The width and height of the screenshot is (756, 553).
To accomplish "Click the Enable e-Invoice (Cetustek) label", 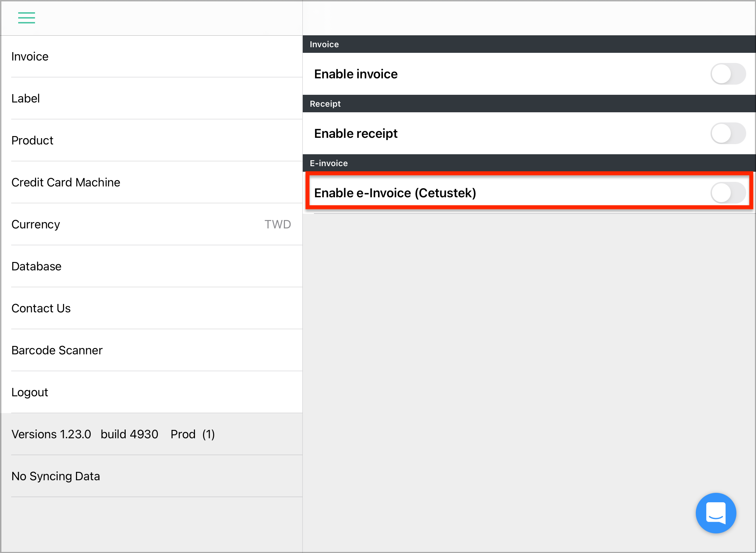I will click(395, 193).
